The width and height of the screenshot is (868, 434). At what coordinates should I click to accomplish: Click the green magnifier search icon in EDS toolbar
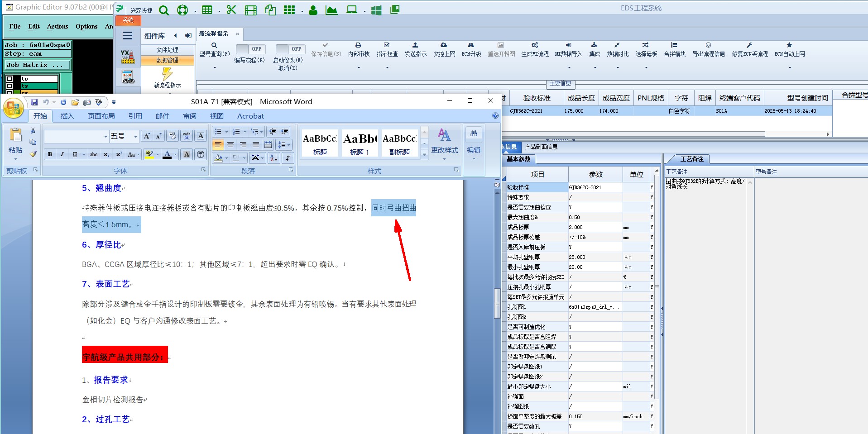pos(164,10)
